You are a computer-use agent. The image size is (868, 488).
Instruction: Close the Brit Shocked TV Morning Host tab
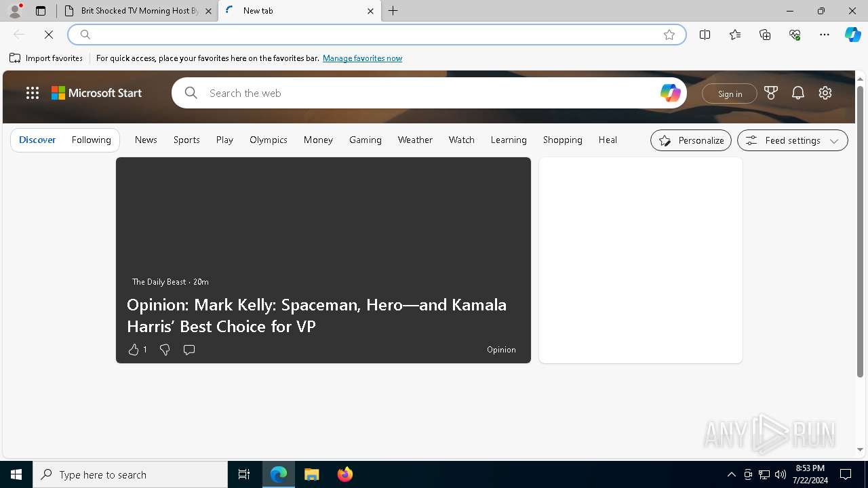208,11
